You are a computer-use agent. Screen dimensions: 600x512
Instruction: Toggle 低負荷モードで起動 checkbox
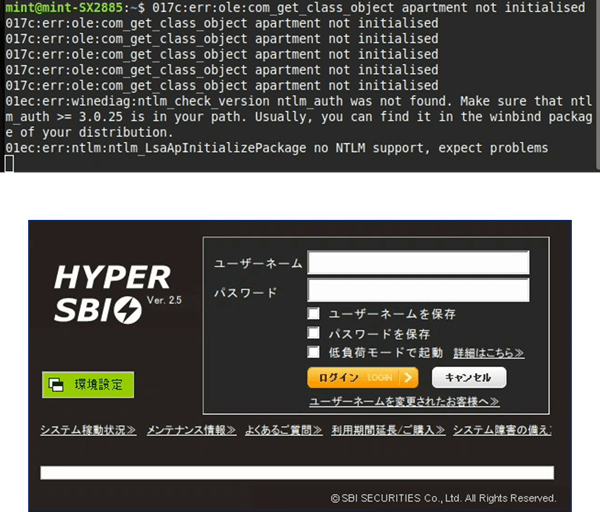point(313,352)
